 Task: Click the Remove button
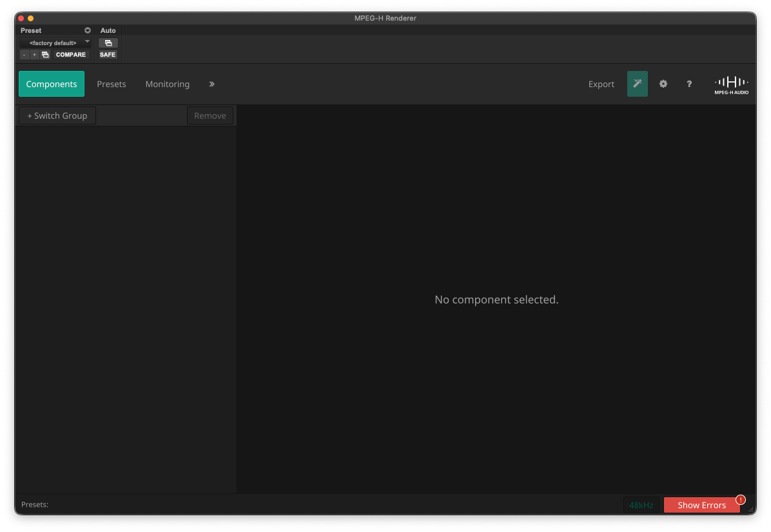click(x=210, y=115)
